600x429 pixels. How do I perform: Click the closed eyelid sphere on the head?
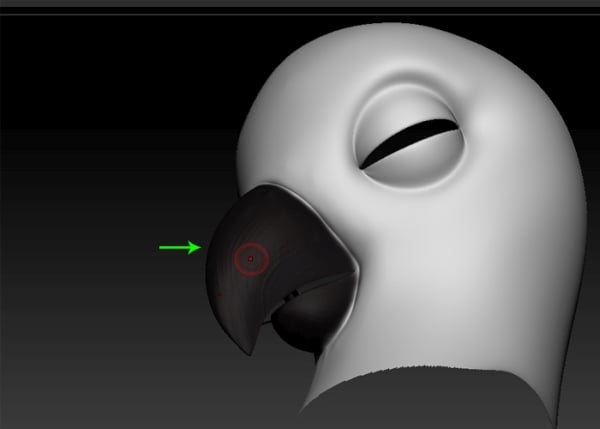coord(410,137)
